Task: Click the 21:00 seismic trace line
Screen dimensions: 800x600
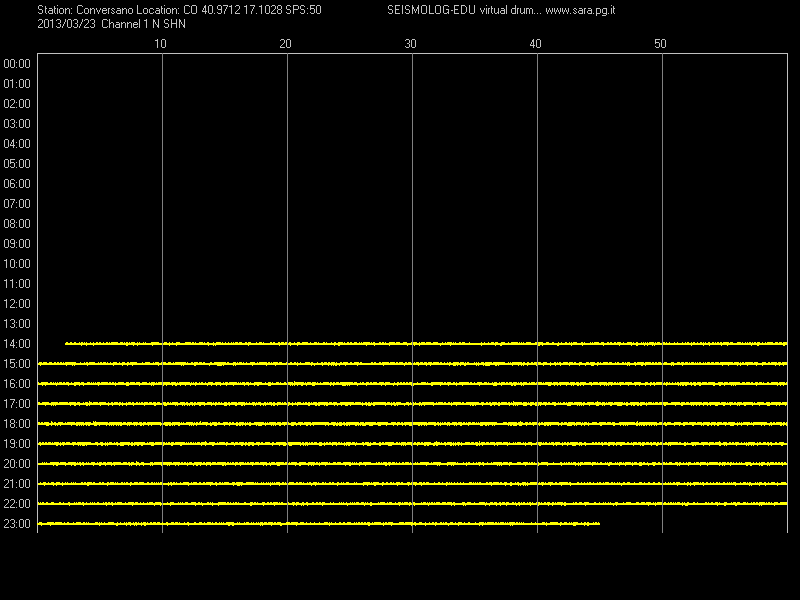Action: 412,484
